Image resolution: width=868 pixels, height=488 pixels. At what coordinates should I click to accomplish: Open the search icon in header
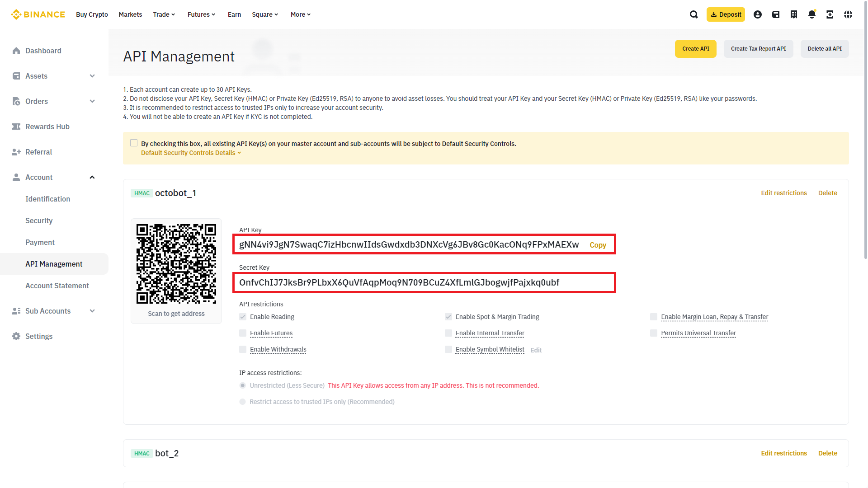pos(694,14)
